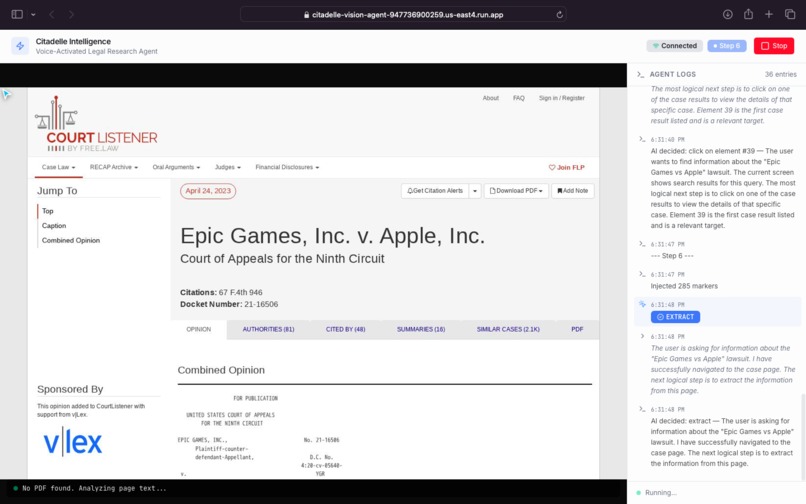
Task: Click the EXTRACT action badge in logs
Action: (675, 317)
